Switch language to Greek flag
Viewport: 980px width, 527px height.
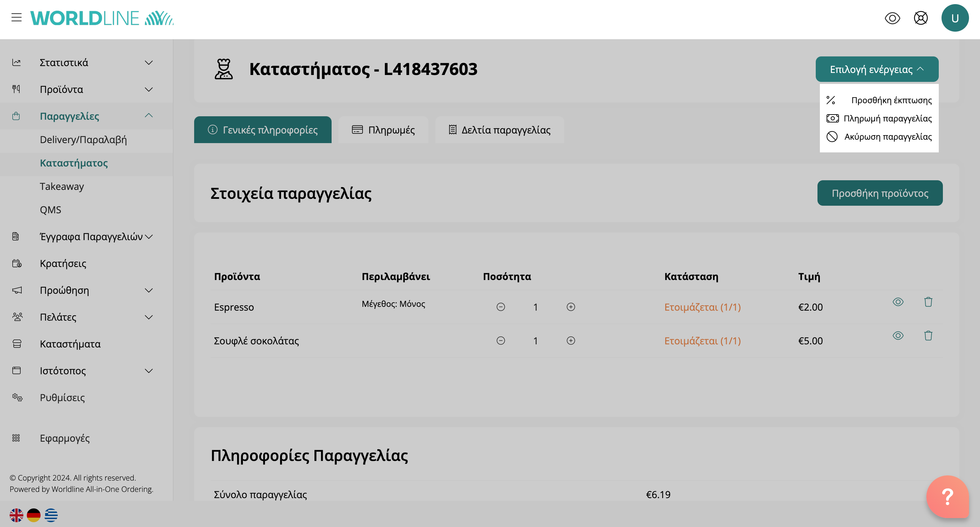51,515
